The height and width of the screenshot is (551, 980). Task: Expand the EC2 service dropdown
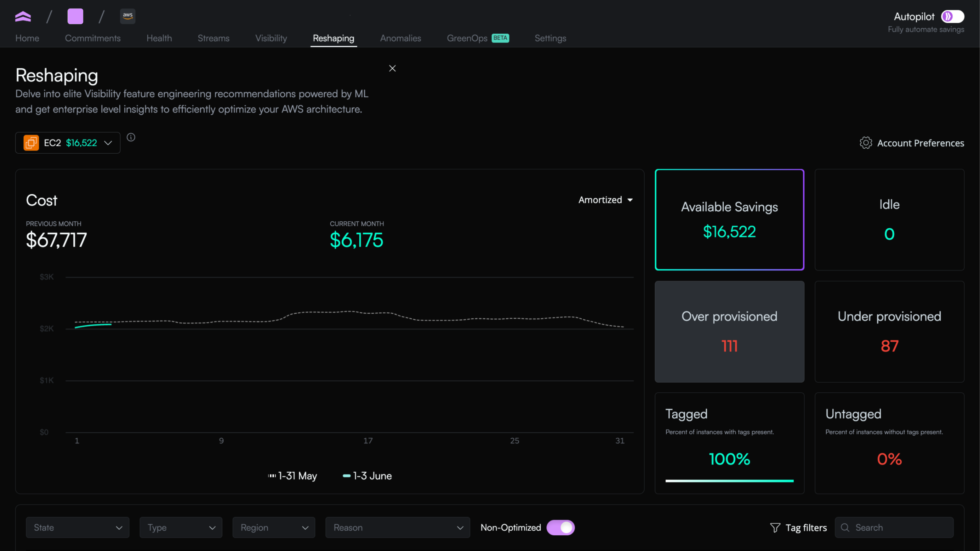(x=108, y=143)
